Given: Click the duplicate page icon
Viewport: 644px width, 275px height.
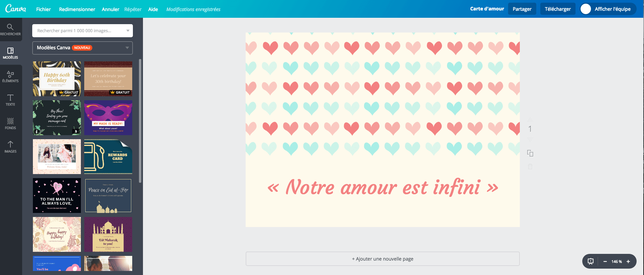Looking at the screenshot, I should 530,153.
